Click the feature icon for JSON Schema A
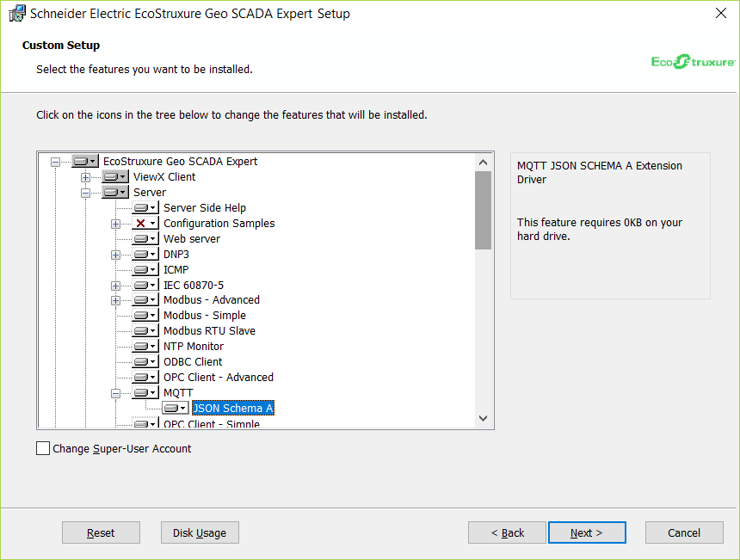The height and width of the screenshot is (560, 740). pos(176,408)
